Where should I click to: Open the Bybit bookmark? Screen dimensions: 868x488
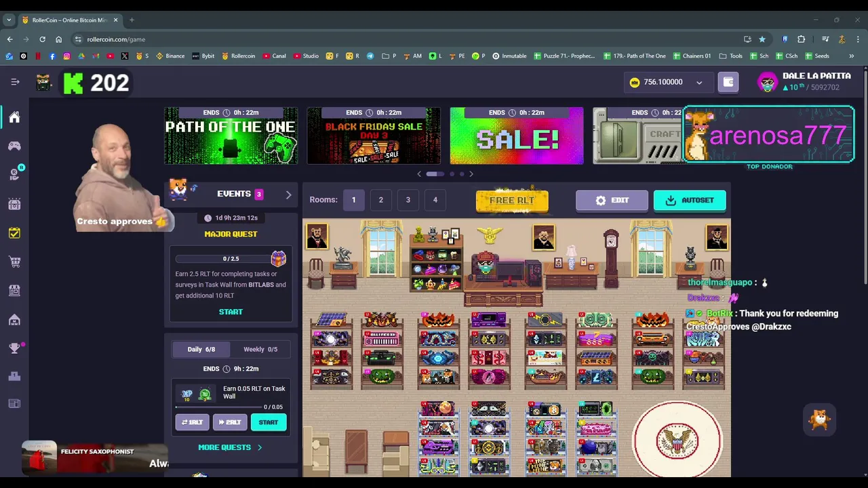[x=203, y=56]
